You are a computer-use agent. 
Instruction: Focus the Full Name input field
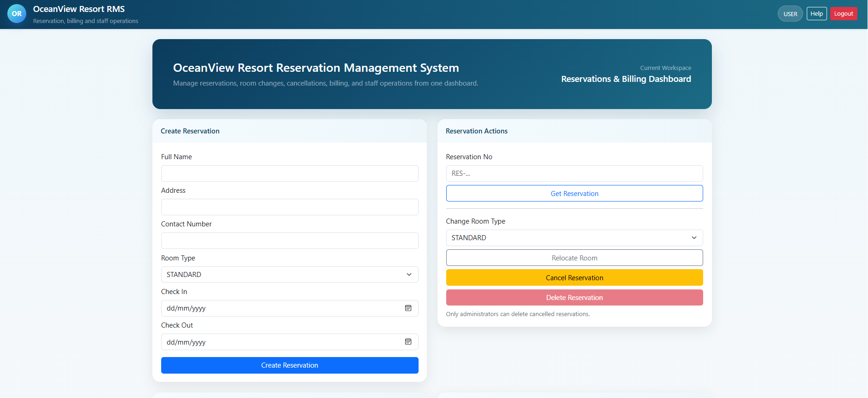[290, 173]
